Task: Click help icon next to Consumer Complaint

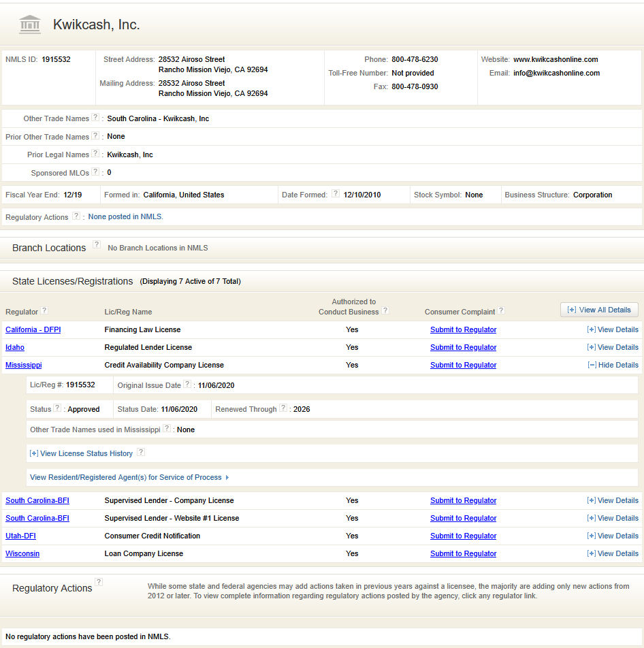Action: pyautogui.click(x=501, y=310)
